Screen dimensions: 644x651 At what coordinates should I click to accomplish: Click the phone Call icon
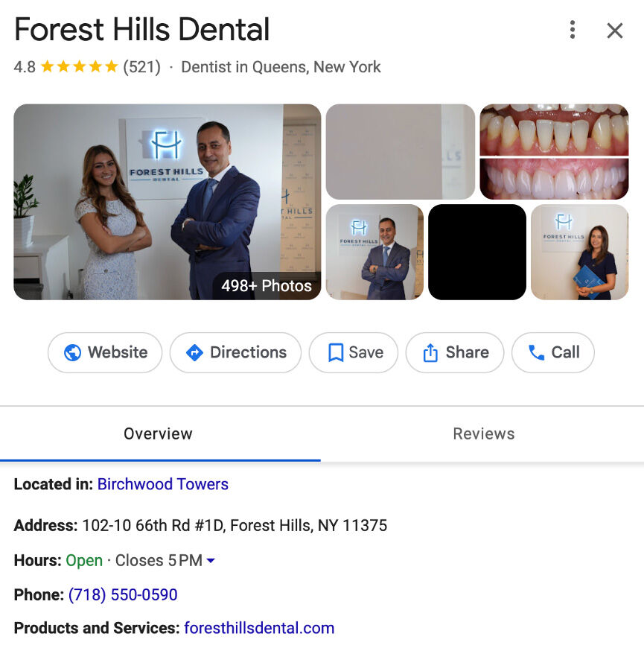pos(536,352)
